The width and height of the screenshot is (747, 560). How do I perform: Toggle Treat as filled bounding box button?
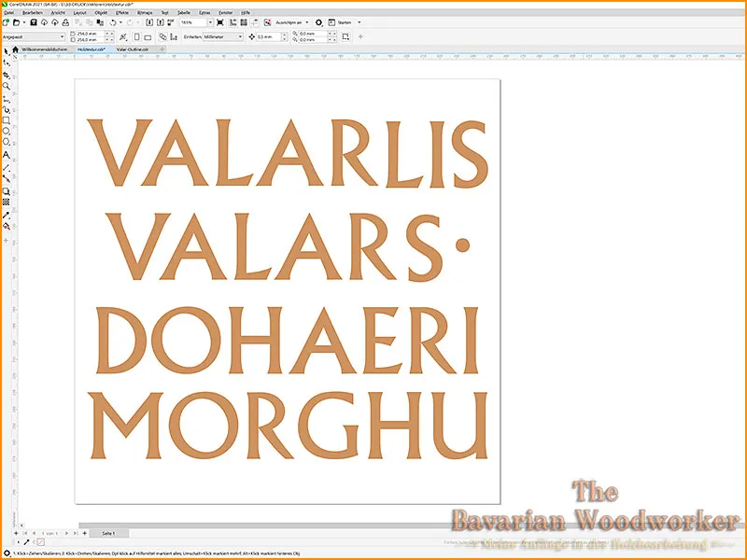tap(345, 36)
